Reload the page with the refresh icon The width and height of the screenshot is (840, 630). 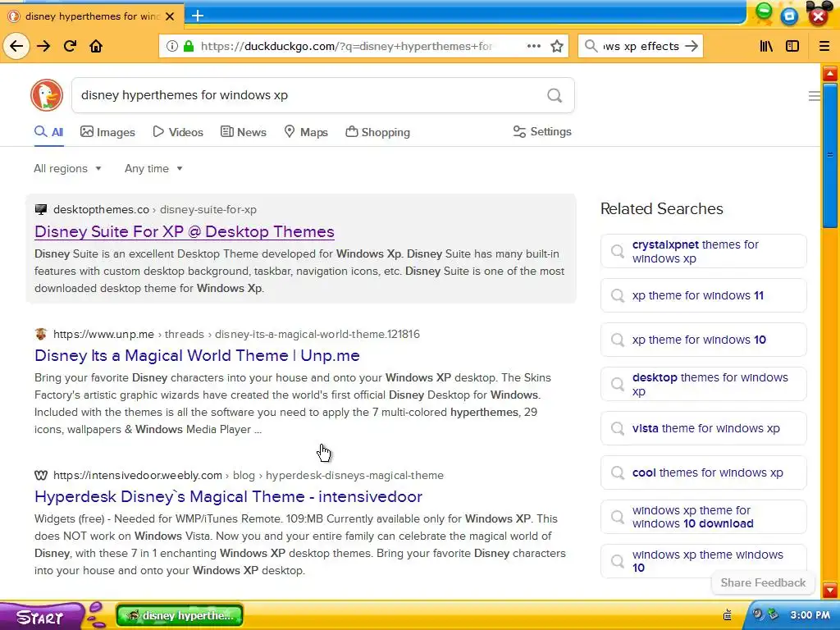click(70, 46)
